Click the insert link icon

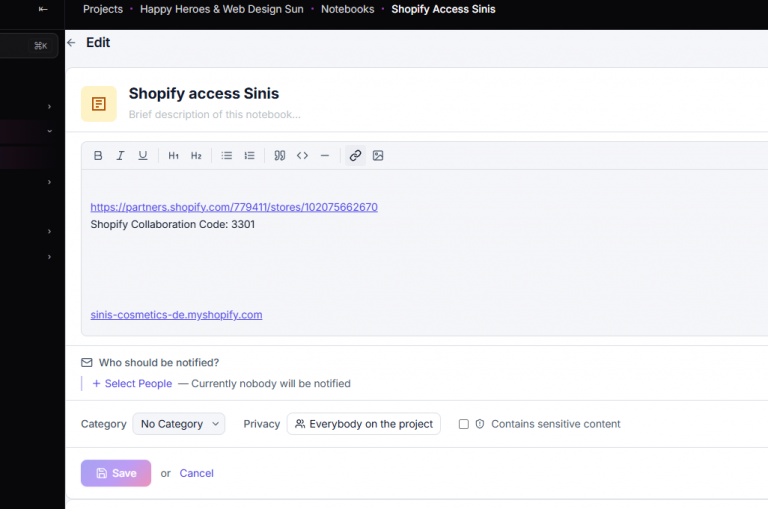(356, 156)
